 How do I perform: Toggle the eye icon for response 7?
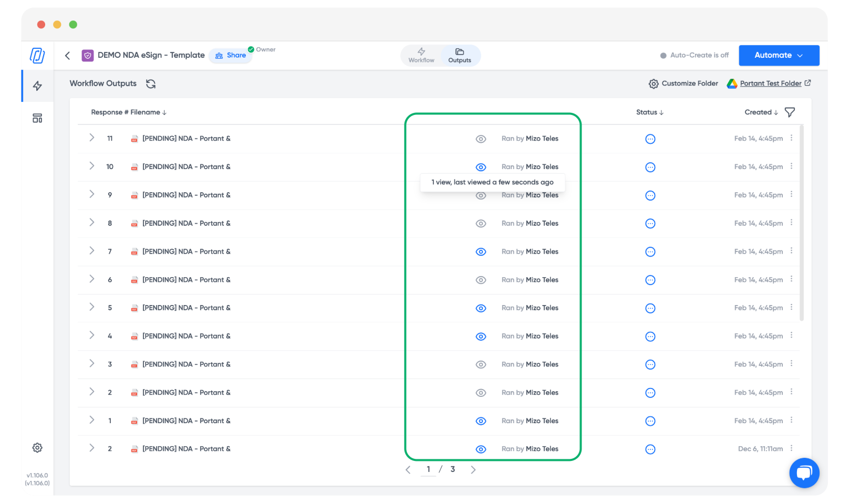coord(481,252)
